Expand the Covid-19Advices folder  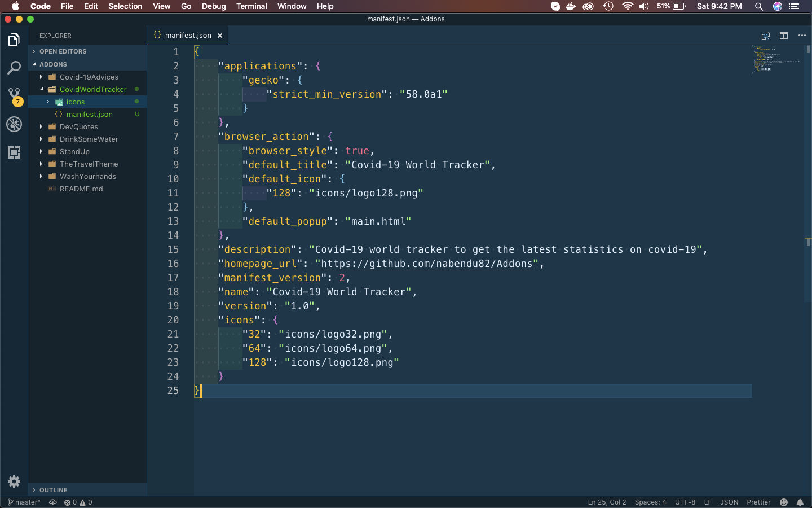pyautogui.click(x=87, y=77)
